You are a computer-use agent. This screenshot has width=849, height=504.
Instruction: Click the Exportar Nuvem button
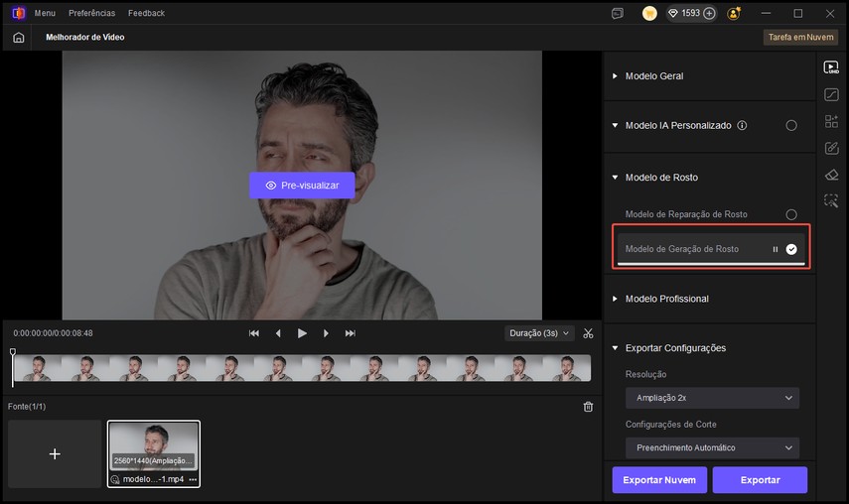point(659,480)
